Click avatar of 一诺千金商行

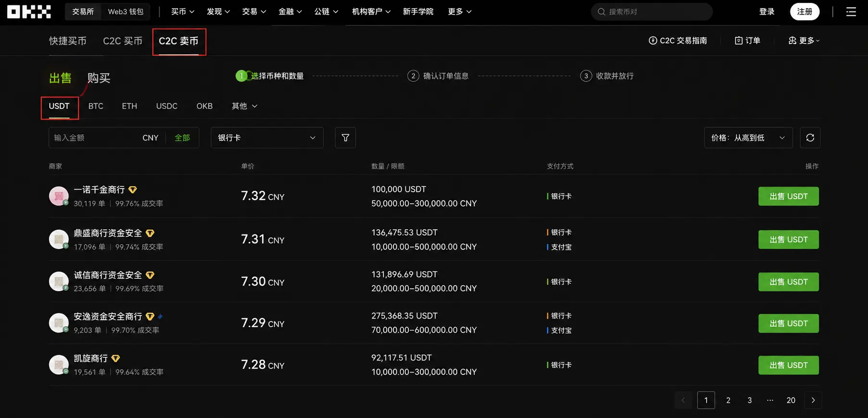[x=59, y=196]
